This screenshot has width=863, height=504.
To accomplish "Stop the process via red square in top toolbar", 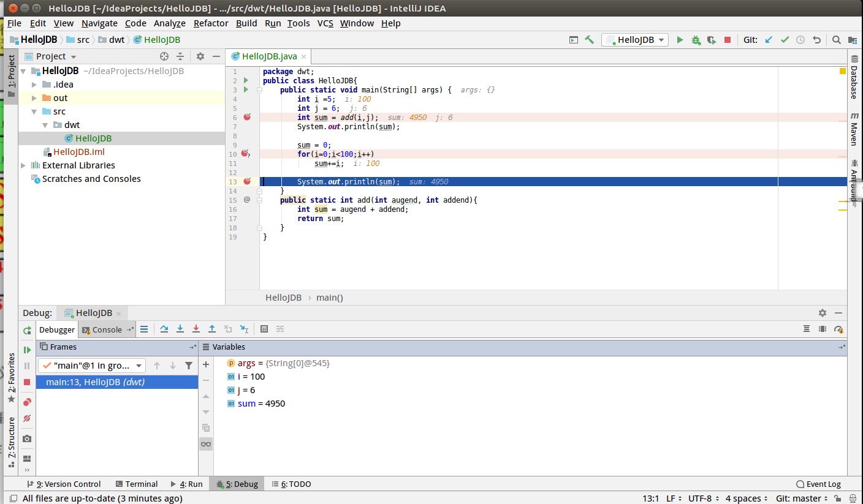I will 728,40.
